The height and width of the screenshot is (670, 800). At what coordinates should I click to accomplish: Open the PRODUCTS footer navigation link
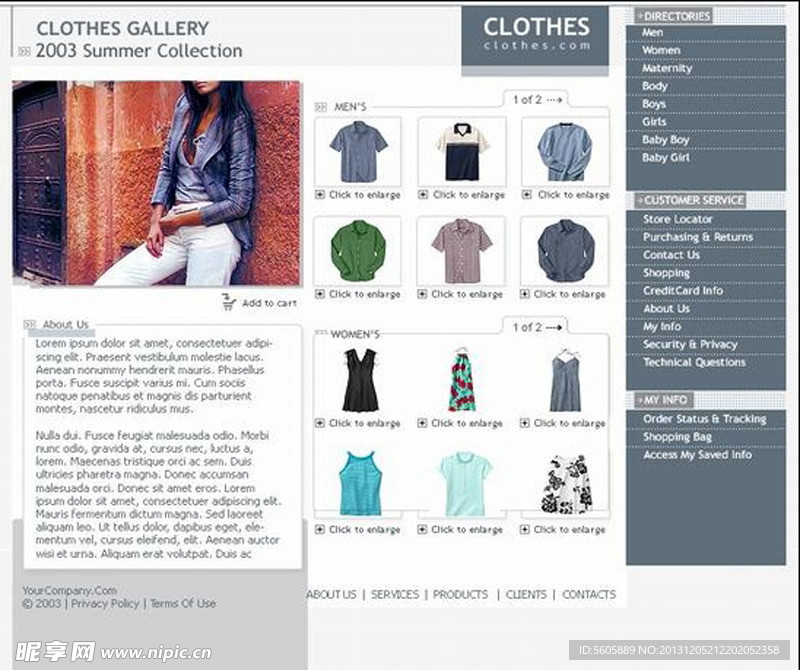coord(460,594)
